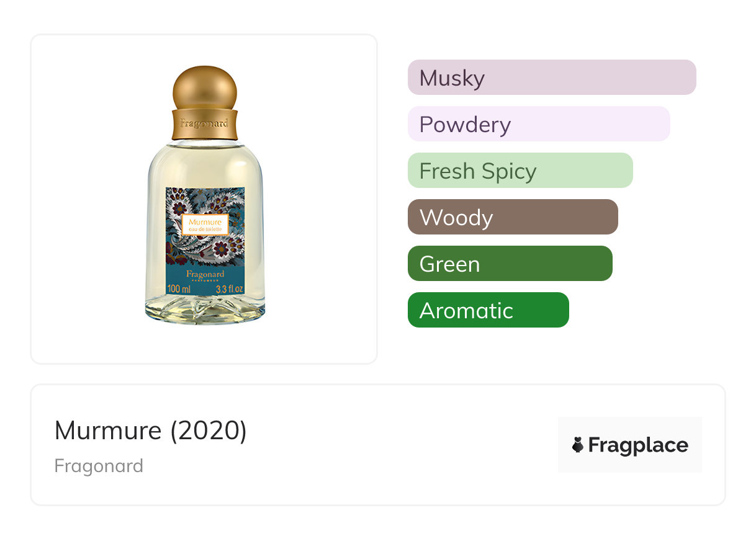Open the Murmure (2020) title

pyautogui.click(x=151, y=431)
